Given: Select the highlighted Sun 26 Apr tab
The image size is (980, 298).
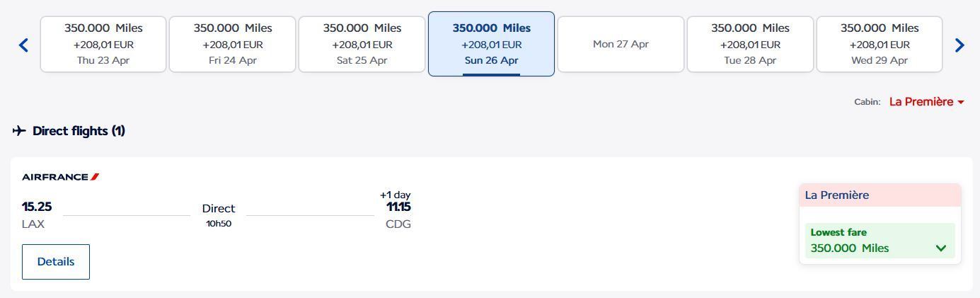Looking at the screenshot, I should pyautogui.click(x=491, y=44).
